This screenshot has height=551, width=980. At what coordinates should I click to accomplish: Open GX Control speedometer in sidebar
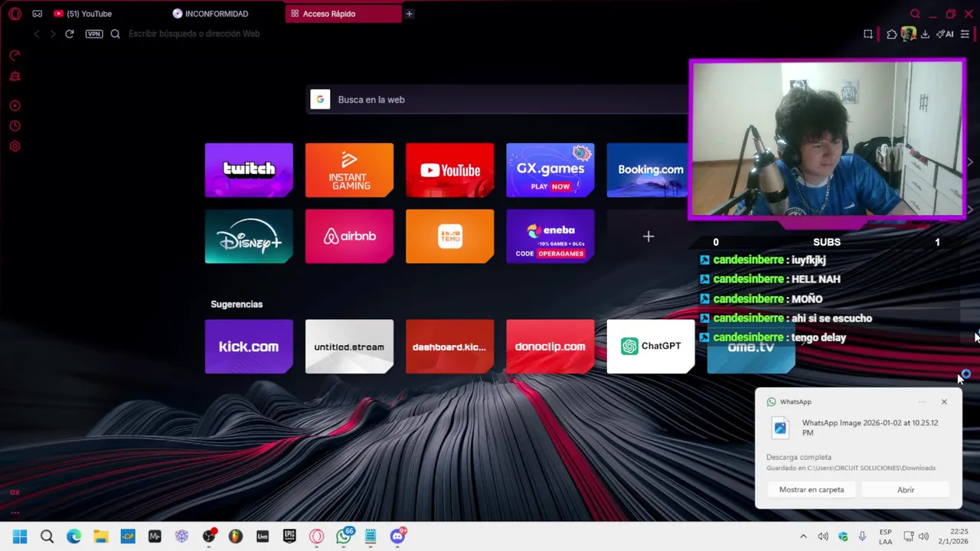(15, 55)
